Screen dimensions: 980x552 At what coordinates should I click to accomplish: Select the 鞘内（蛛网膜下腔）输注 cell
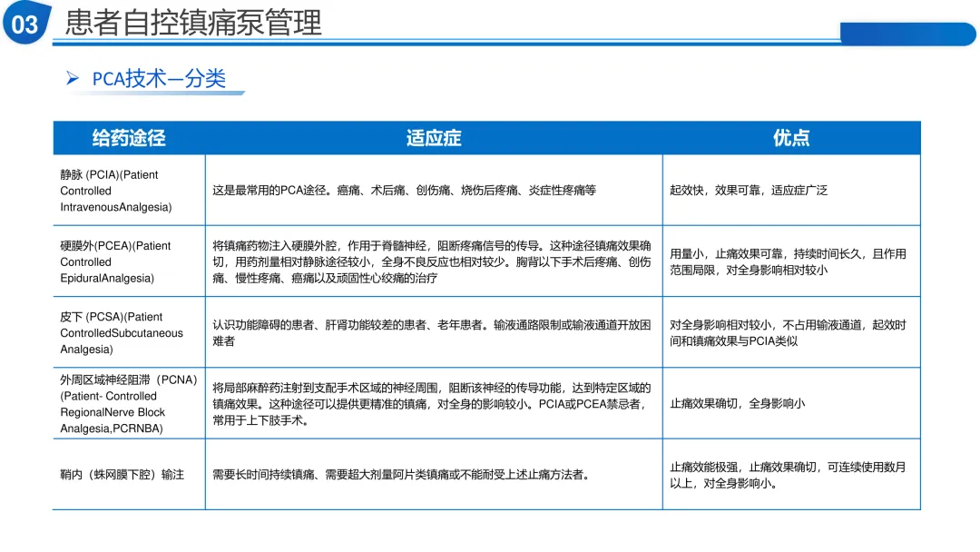pos(130,475)
